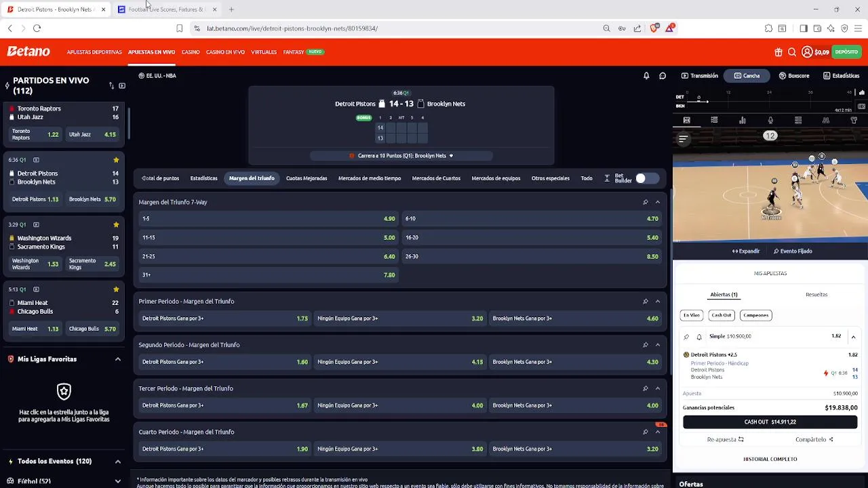This screenshot has height=488, width=868.
Task: Click the Brave Shields icon
Action: coord(654,28)
